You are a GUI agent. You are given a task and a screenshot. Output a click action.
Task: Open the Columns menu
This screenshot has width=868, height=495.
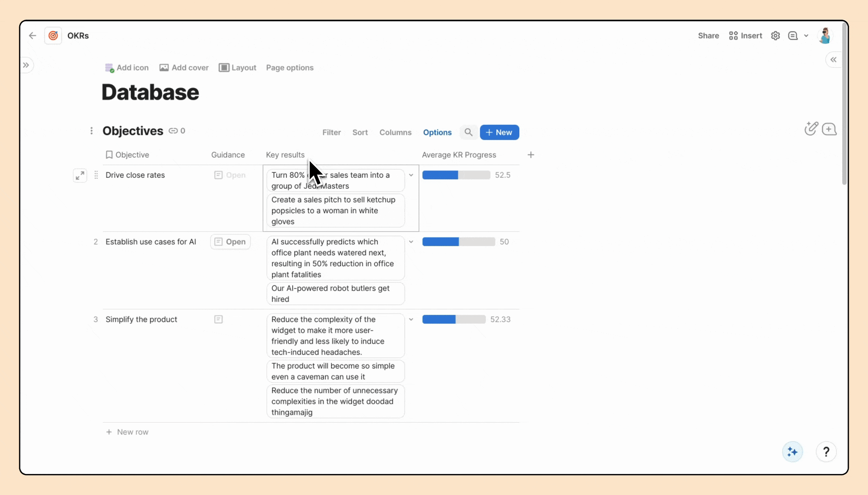395,132
